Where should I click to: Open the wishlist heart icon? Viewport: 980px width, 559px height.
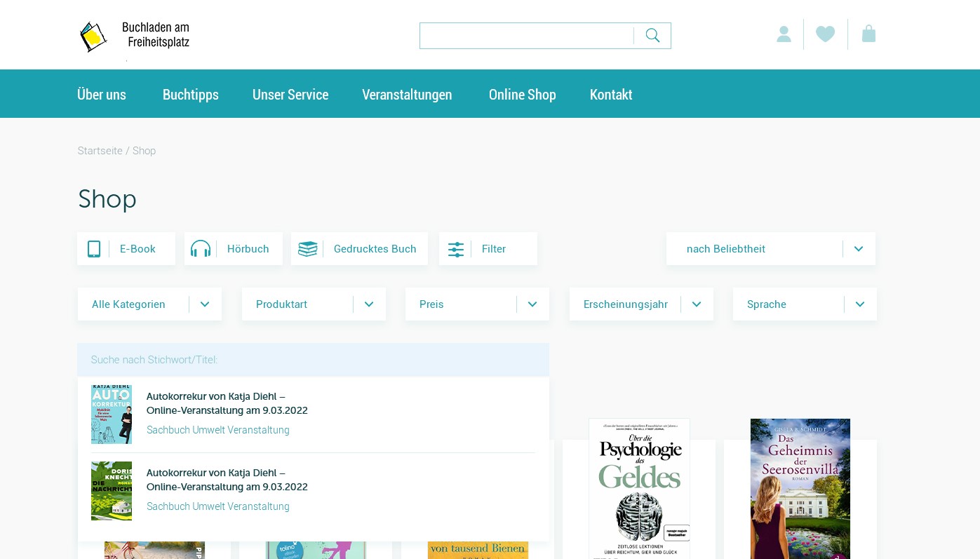click(x=826, y=34)
